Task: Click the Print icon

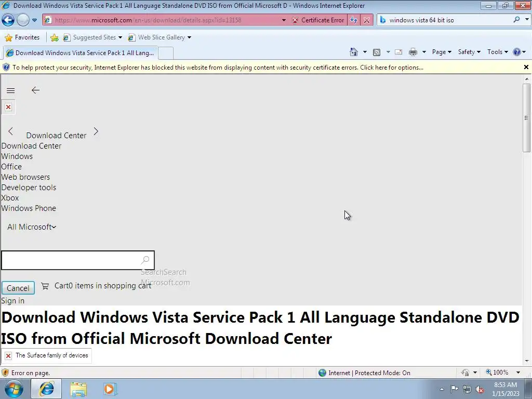Action: (x=413, y=52)
